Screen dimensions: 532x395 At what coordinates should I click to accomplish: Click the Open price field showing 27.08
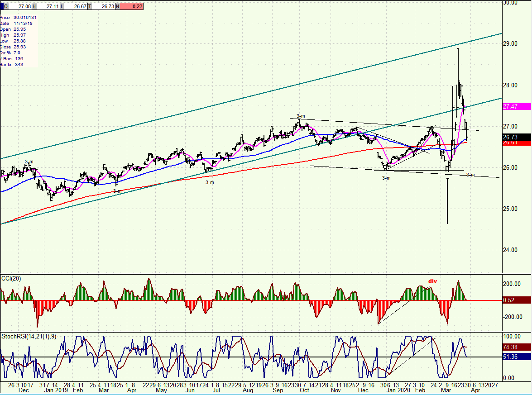[x=21, y=7]
